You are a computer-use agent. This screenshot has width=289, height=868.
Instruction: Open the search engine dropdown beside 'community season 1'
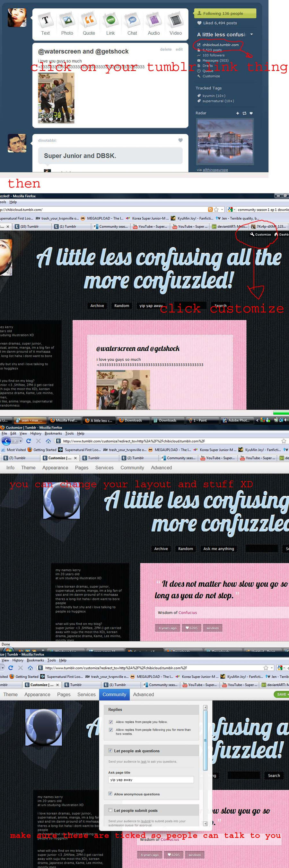234,210
